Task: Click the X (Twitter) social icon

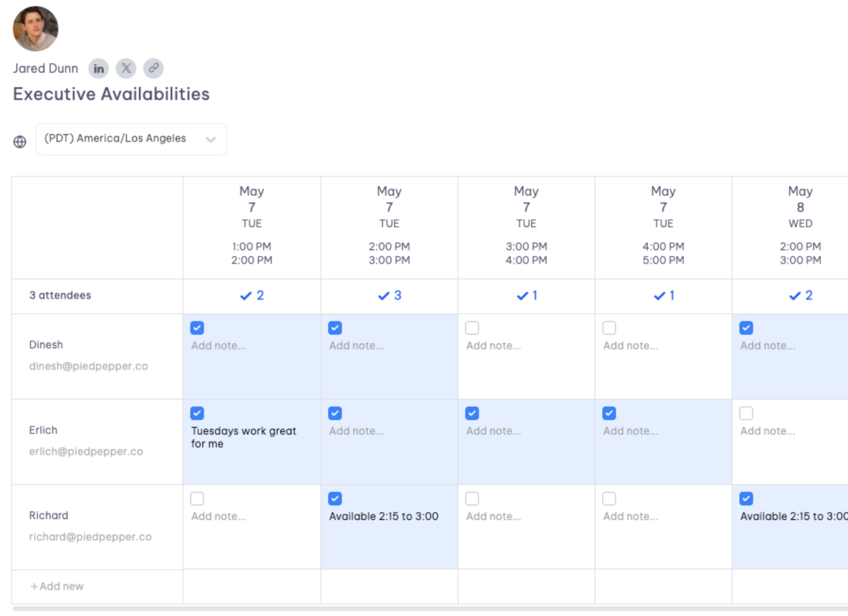Action: tap(126, 68)
